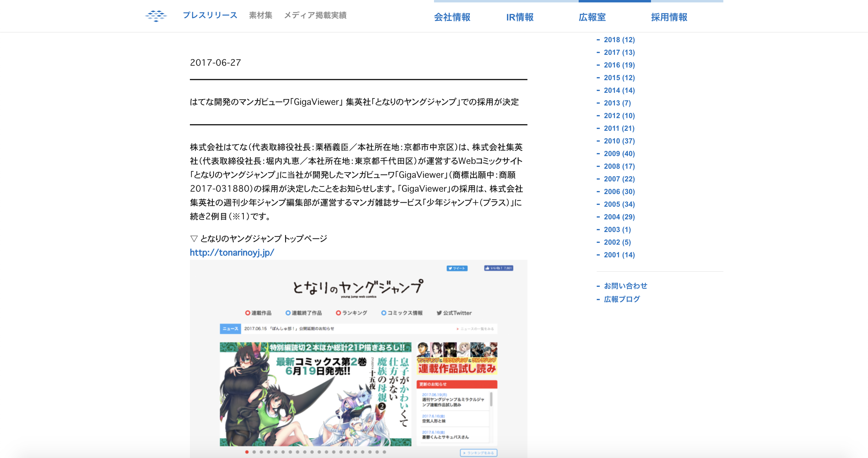The width and height of the screenshot is (868, 458).
Task: Open the 広報ブログ link
Action: point(621,299)
